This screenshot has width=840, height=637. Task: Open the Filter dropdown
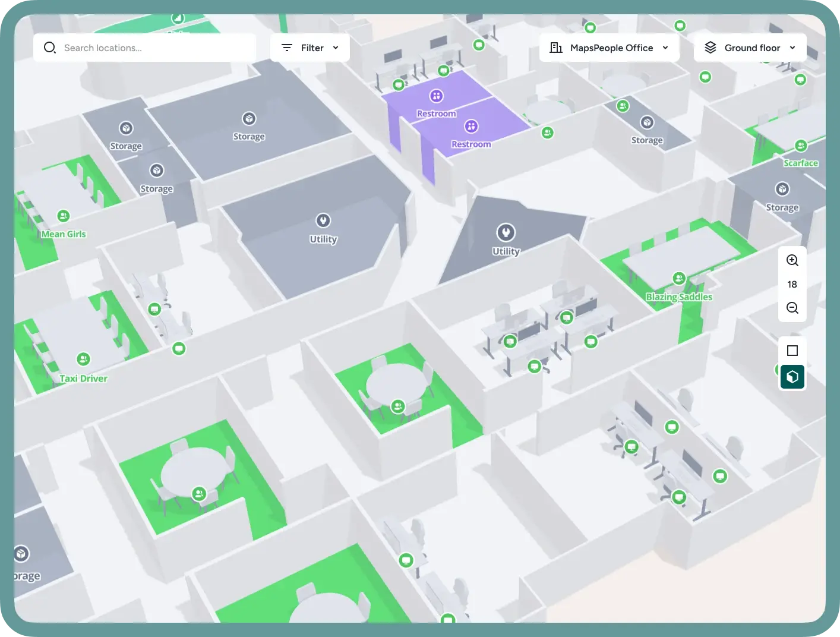click(310, 48)
